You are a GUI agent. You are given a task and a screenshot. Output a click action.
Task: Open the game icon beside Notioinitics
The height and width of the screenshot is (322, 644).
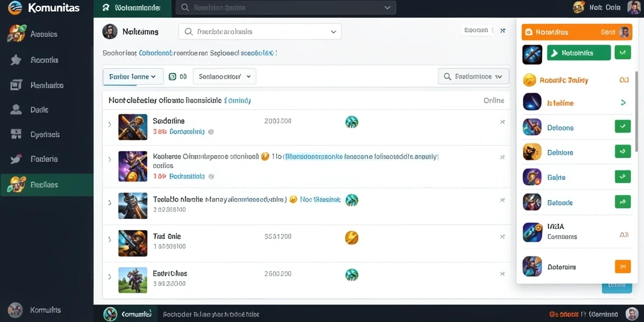coord(532,55)
